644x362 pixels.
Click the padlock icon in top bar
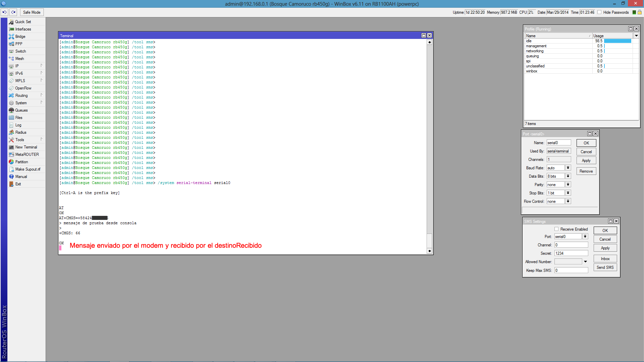click(x=640, y=12)
